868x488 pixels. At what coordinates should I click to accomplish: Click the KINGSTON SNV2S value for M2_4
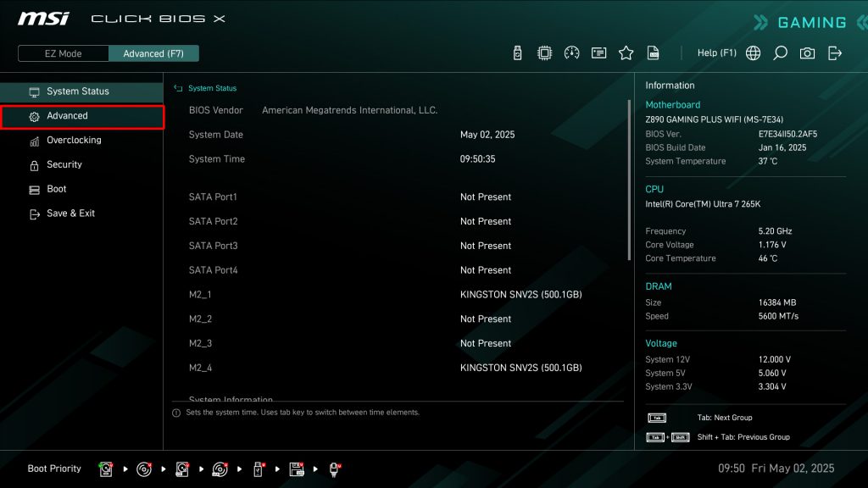(521, 368)
